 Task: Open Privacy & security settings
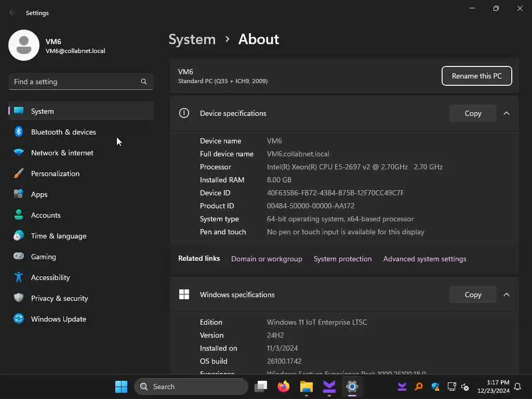81,298
